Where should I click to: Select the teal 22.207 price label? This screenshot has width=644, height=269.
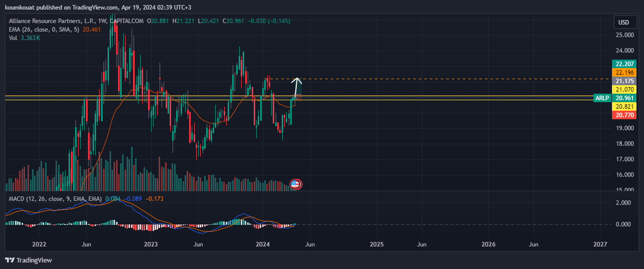[x=625, y=64]
